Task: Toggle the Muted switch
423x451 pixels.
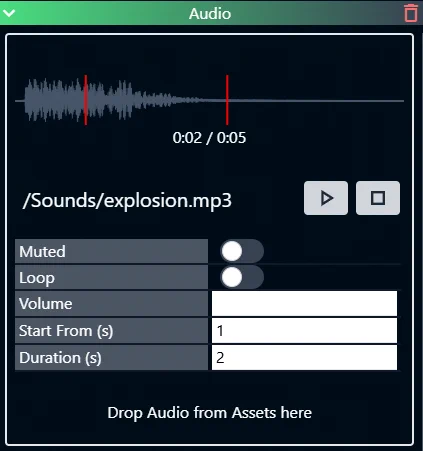Action: click(242, 251)
